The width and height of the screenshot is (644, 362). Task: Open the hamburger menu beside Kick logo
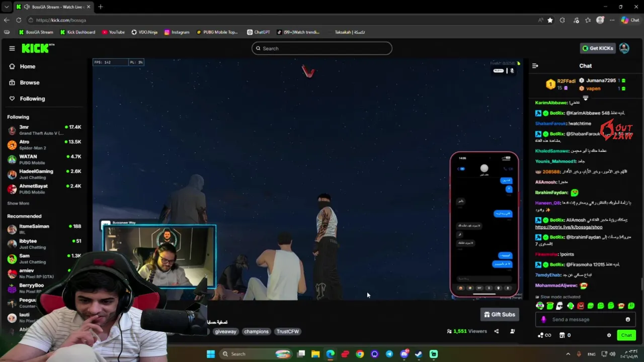point(12,48)
